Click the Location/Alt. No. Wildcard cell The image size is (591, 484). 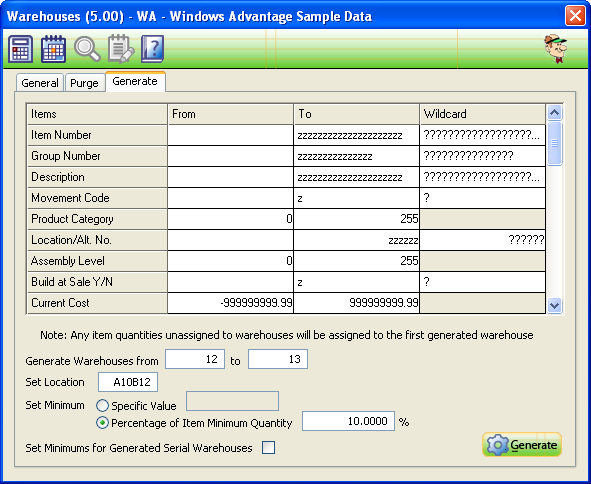483,240
